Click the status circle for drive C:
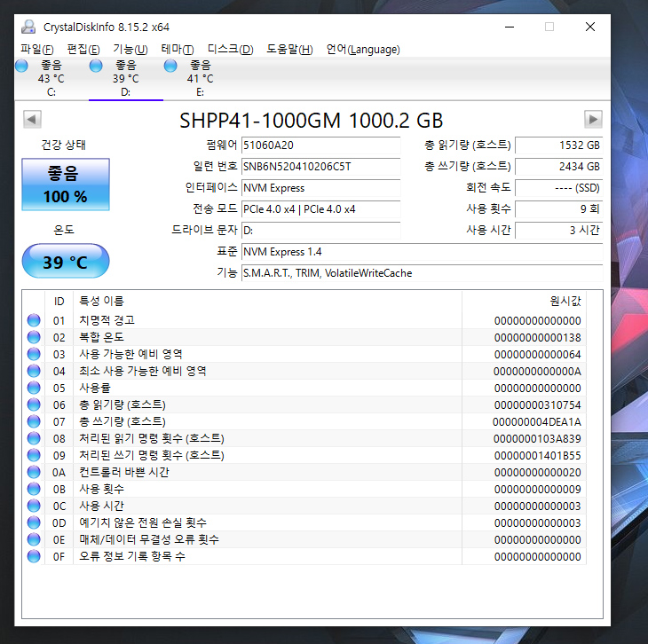 pyautogui.click(x=21, y=66)
